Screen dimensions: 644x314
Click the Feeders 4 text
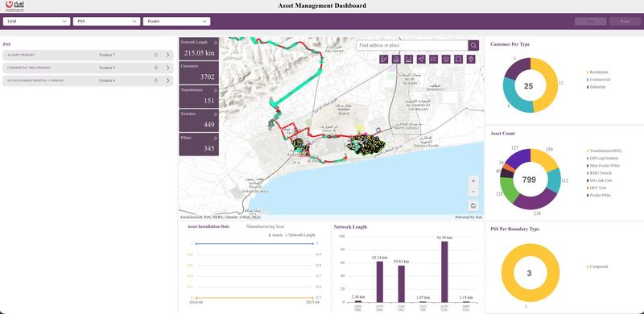tap(107, 81)
